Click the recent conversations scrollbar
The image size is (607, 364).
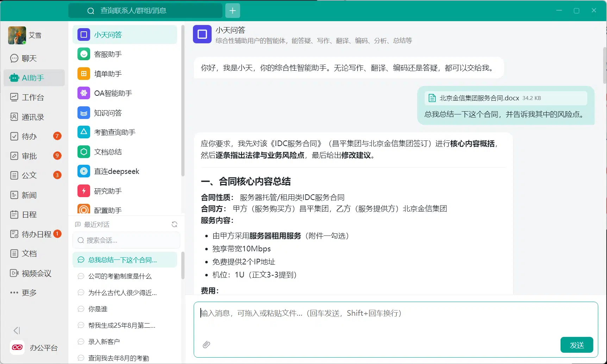pyautogui.click(x=183, y=266)
